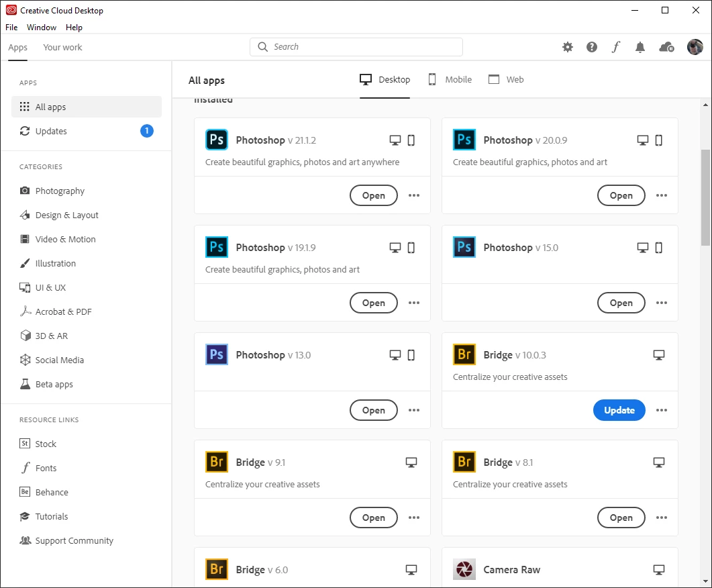Open more options for Bridge v 10.0.3
The height and width of the screenshot is (588, 712).
point(662,410)
